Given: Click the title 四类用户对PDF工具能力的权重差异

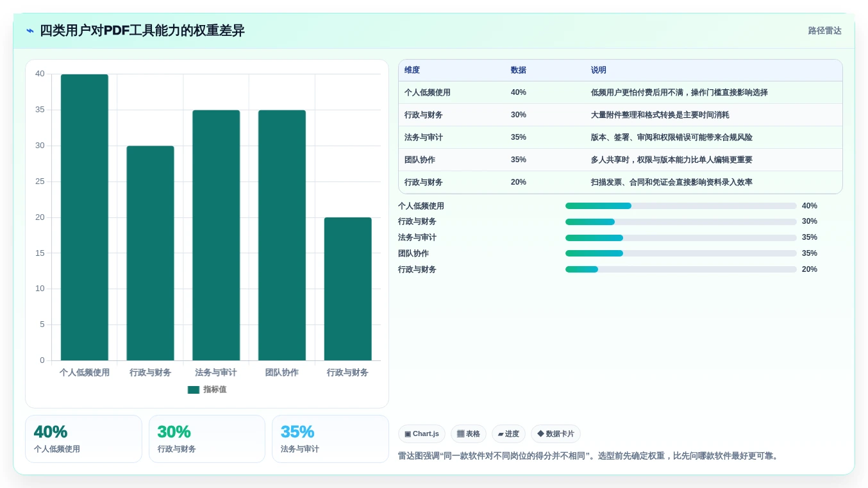Looking at the screenshot, I should [x=142, y=31].
